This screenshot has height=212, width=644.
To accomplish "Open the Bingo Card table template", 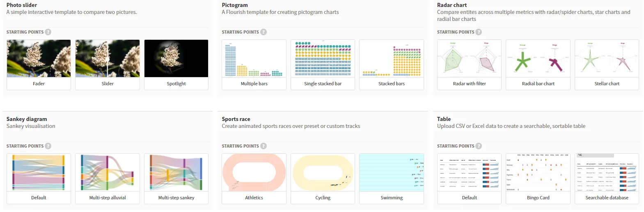I will 538,173.
